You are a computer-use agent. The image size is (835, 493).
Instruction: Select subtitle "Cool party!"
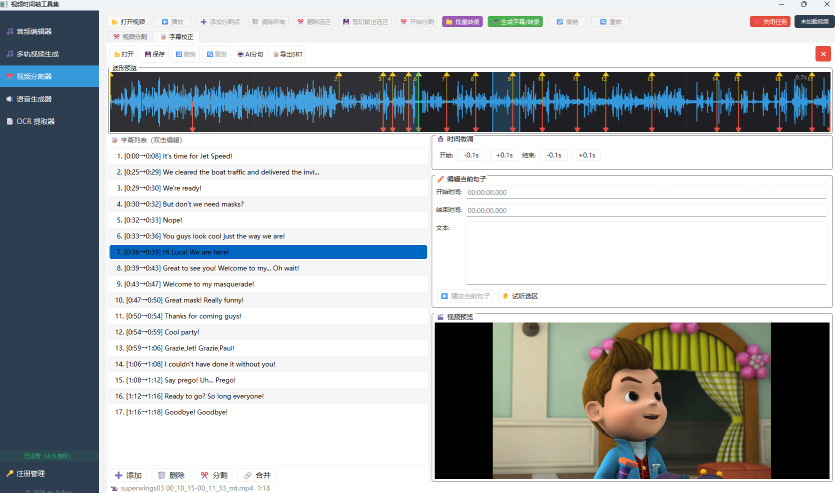pyautogui.click(x=268, y=332)
